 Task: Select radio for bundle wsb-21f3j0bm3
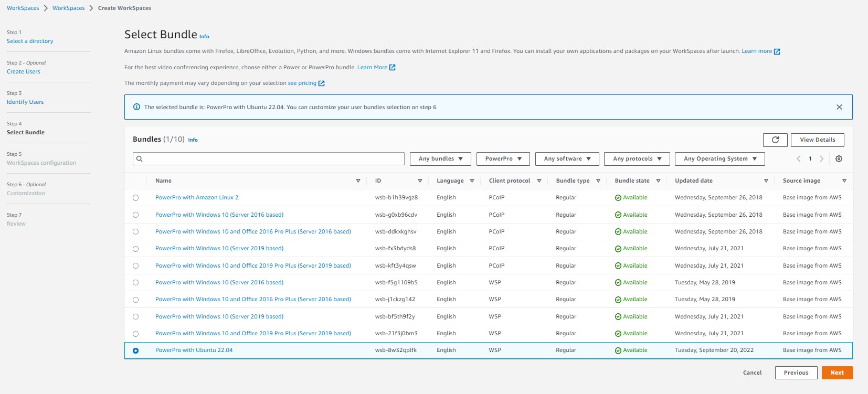(135, 334)
